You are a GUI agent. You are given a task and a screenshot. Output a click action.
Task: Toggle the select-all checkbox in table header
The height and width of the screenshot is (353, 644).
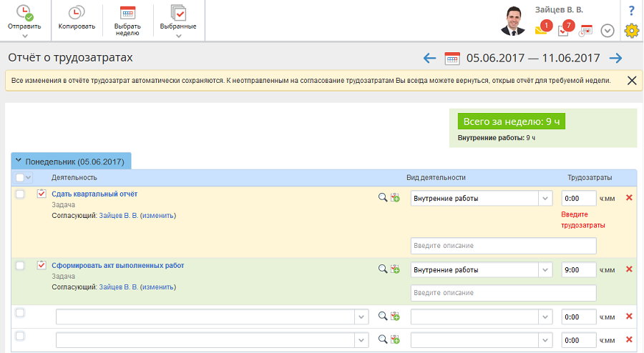tap(20, 178)
